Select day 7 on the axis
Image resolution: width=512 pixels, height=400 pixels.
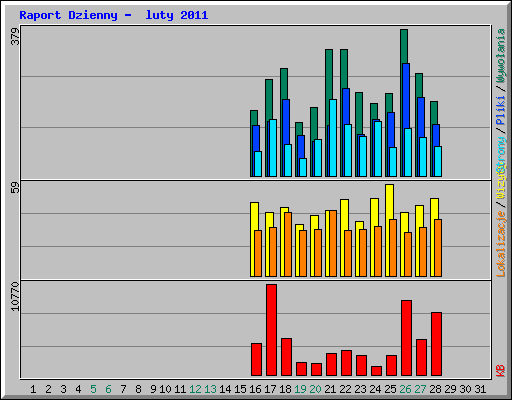click(x=123, y=389)
